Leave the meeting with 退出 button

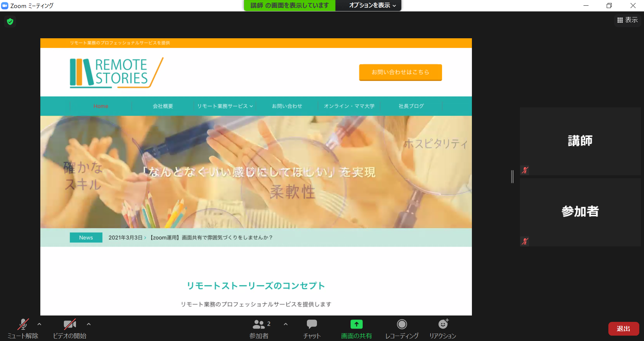click(623, 329)
